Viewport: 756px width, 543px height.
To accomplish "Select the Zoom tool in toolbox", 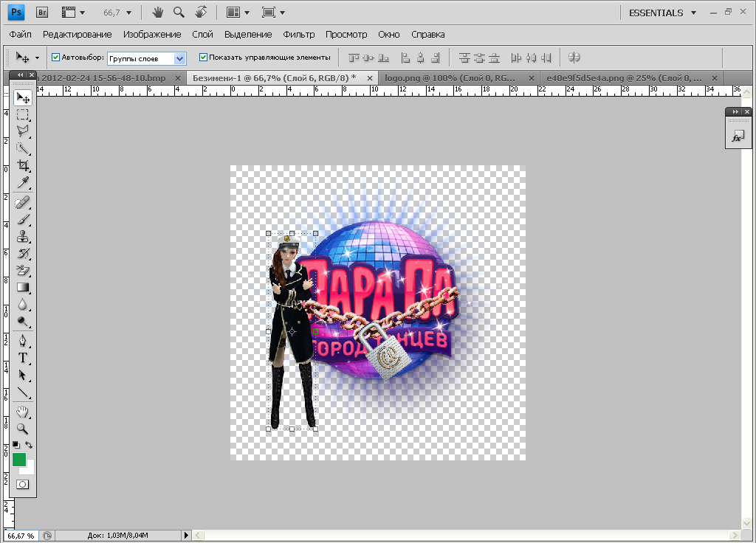I will (23, 429).
